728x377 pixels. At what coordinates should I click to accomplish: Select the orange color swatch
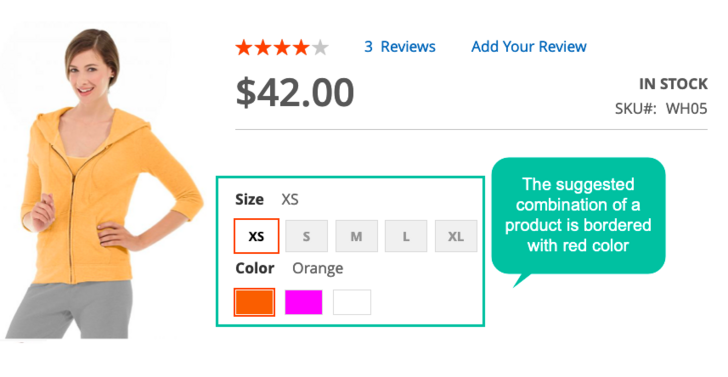254,302
